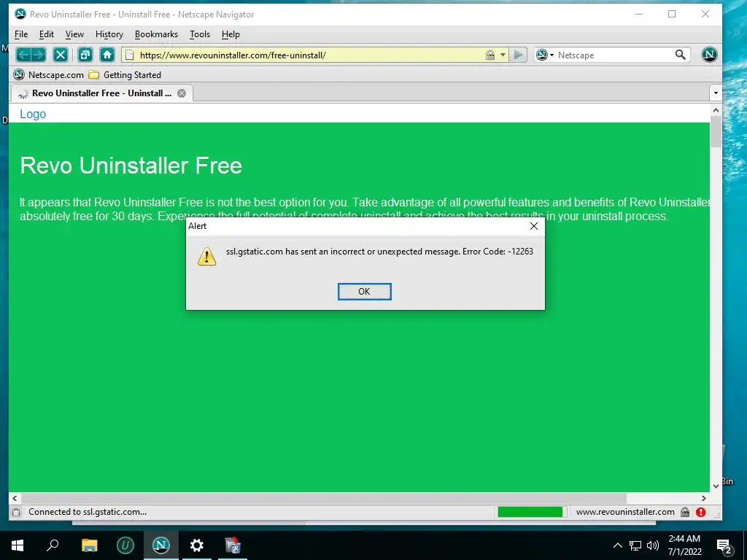747x560 pixels.
Task: Click the network tray icon
Action: coord(635,545)
